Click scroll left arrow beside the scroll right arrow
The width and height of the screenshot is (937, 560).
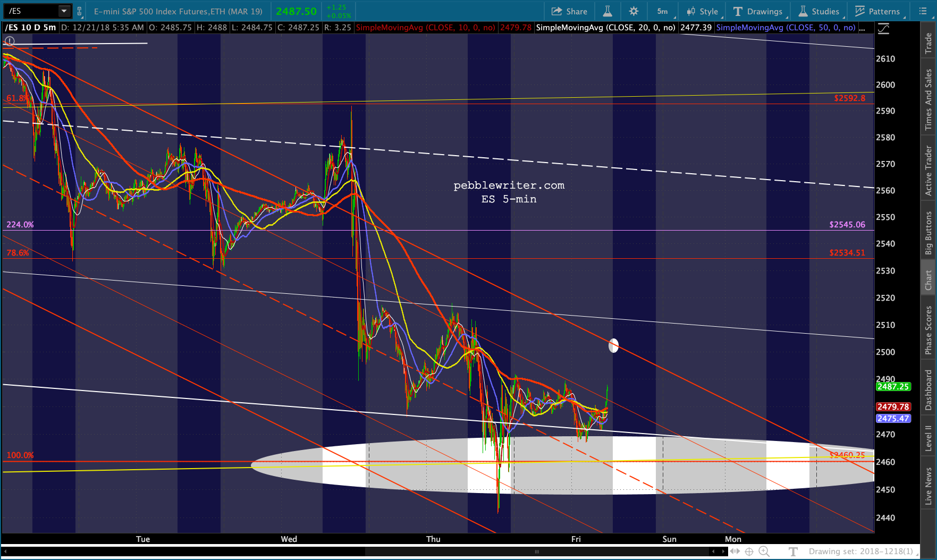(714, 551)
